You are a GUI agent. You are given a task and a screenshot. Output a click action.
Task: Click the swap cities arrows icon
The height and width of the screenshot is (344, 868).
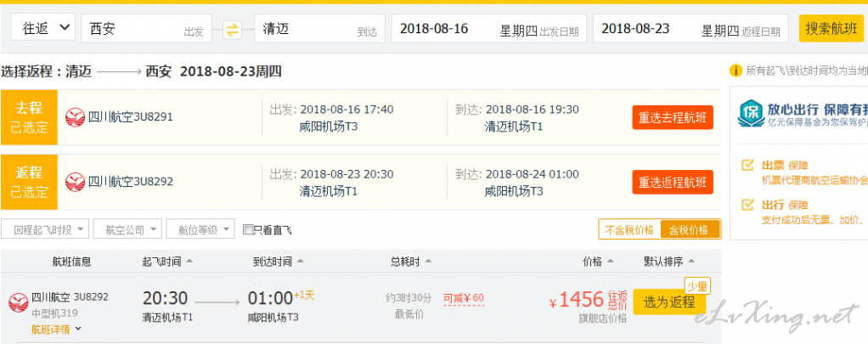[233, 30]
